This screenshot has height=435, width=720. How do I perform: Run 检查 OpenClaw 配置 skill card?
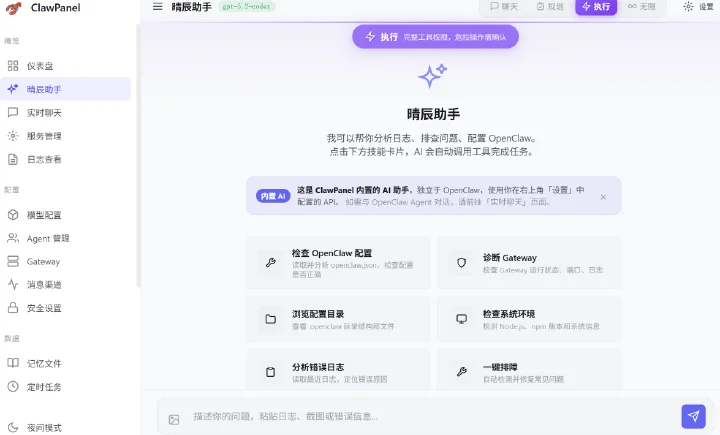click(x=338, y=263)
